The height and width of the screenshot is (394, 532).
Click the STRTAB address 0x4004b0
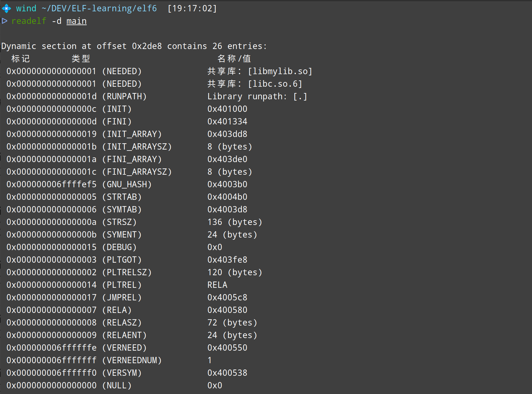click(227, 197)
